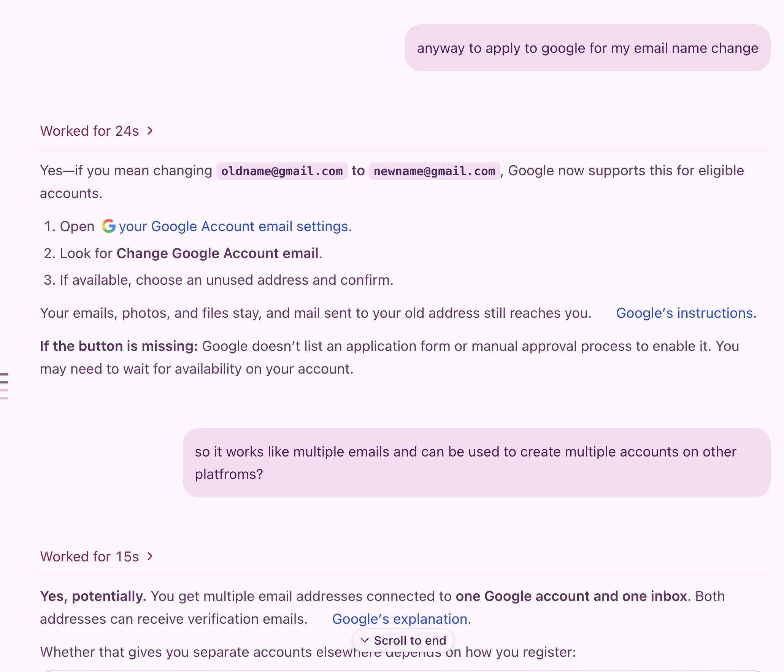This screenshot has height=672, width=784.
Task: Click the Google logo icon in step 1
Action: point(109,226)
